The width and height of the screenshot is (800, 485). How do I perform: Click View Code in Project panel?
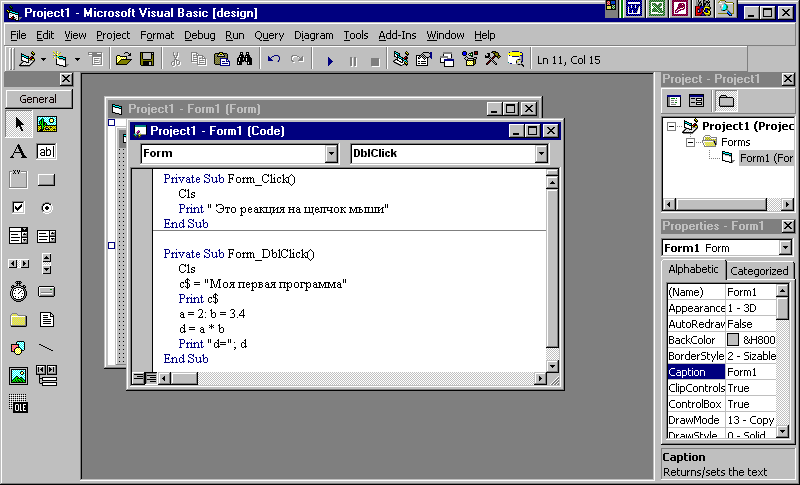(674, 101)
